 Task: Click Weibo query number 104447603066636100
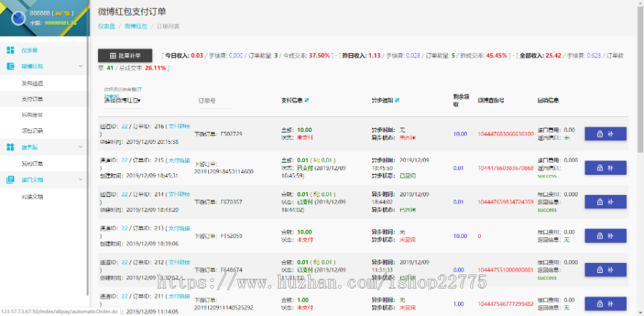[x=506, y=134]
